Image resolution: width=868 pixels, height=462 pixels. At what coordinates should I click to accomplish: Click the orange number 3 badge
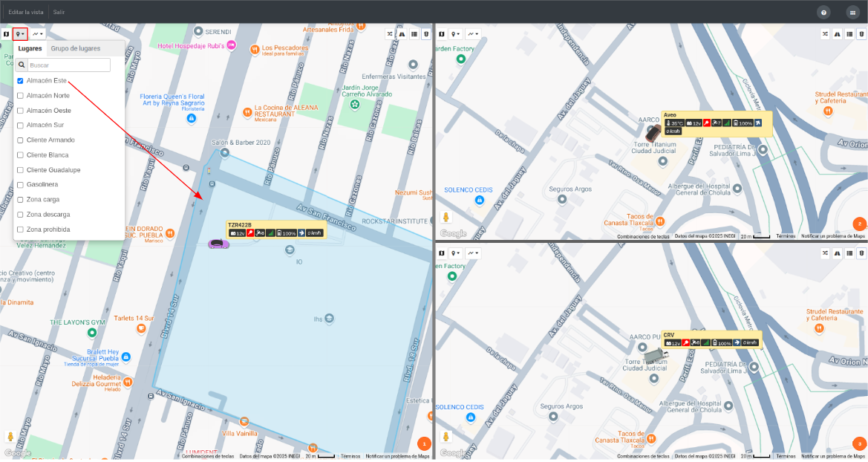(x=860, y=444)
